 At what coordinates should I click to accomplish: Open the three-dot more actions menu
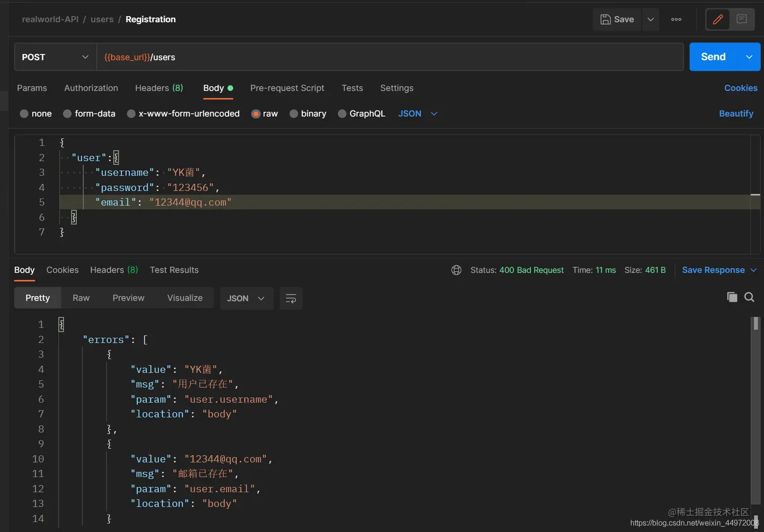pyautogui.click(x=676, y=19)
